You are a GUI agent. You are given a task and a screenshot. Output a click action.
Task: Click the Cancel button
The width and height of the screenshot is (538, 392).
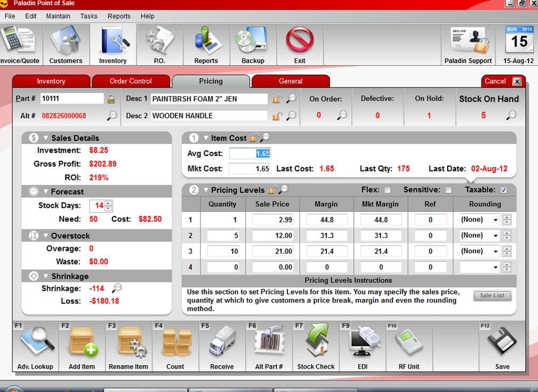pos(502,81)
